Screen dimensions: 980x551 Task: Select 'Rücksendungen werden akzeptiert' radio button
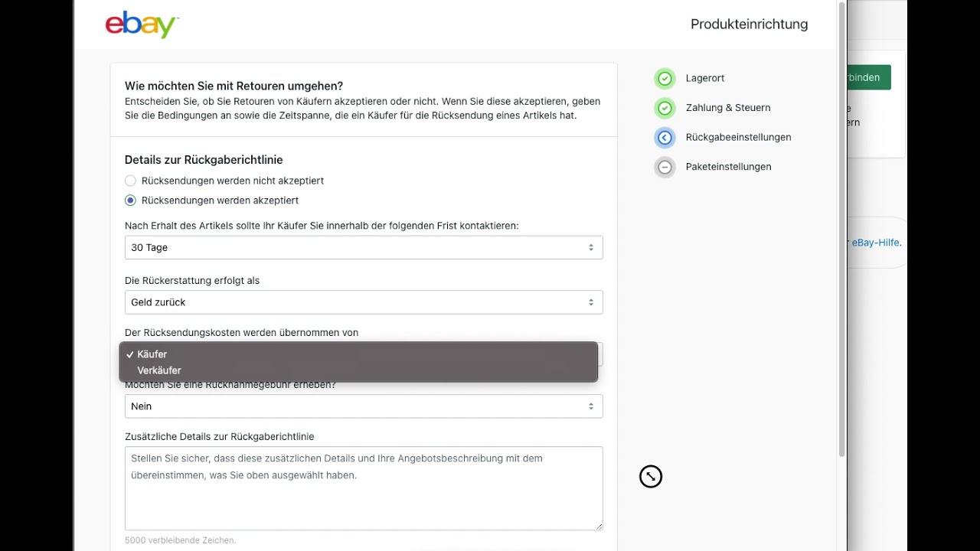[x=130, y=201]
